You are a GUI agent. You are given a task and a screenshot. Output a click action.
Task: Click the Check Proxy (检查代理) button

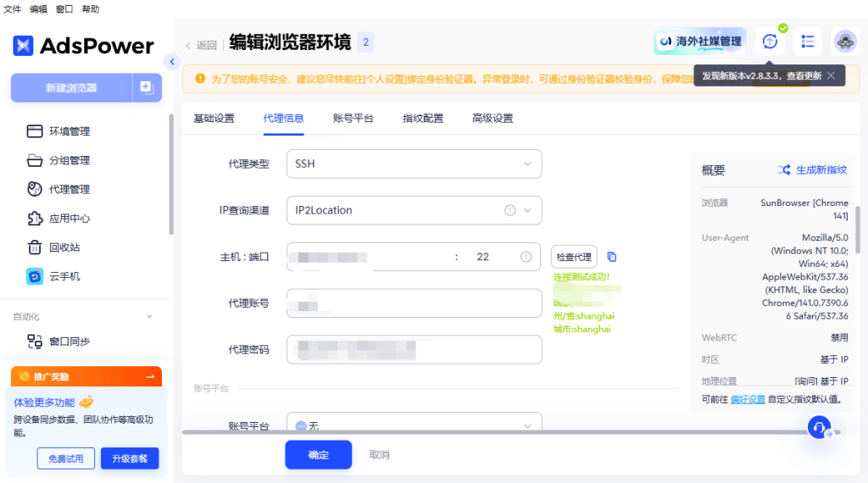point(573,257)
